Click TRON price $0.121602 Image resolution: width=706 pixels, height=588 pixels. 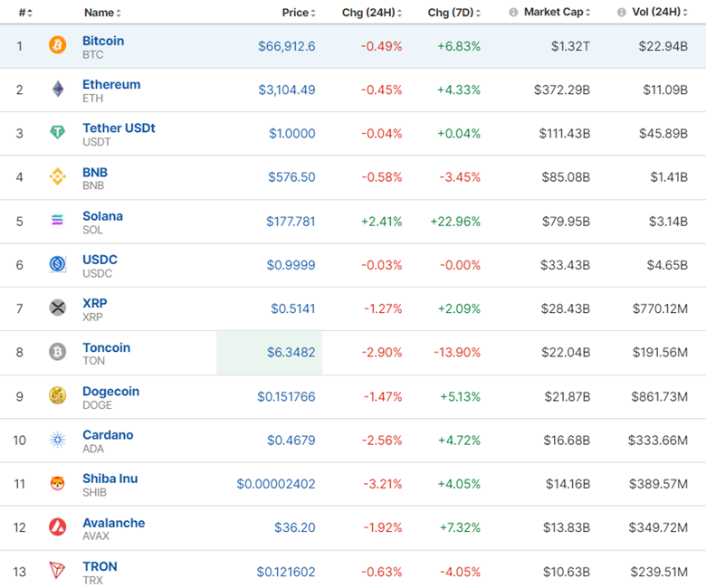[286, 572]
